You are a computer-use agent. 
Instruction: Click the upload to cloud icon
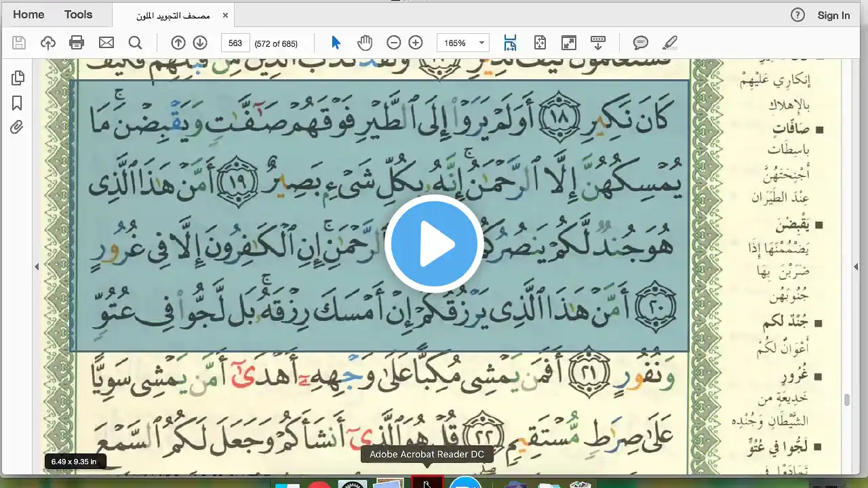coord(48,43)
